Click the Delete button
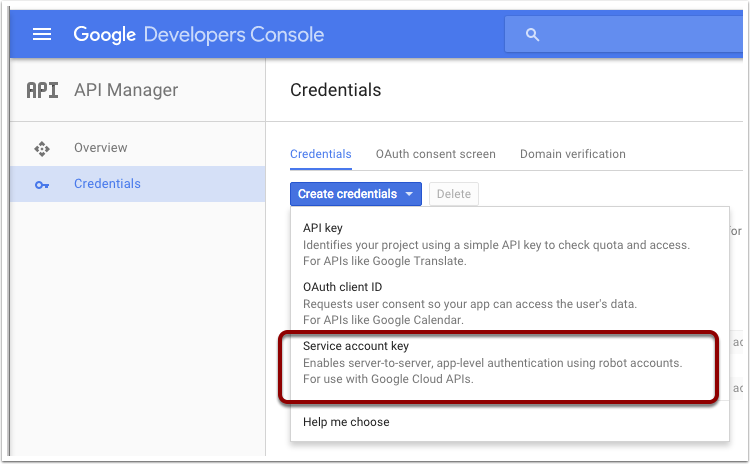The height and width of the screenshot is (464, 750). click(454, 194)
